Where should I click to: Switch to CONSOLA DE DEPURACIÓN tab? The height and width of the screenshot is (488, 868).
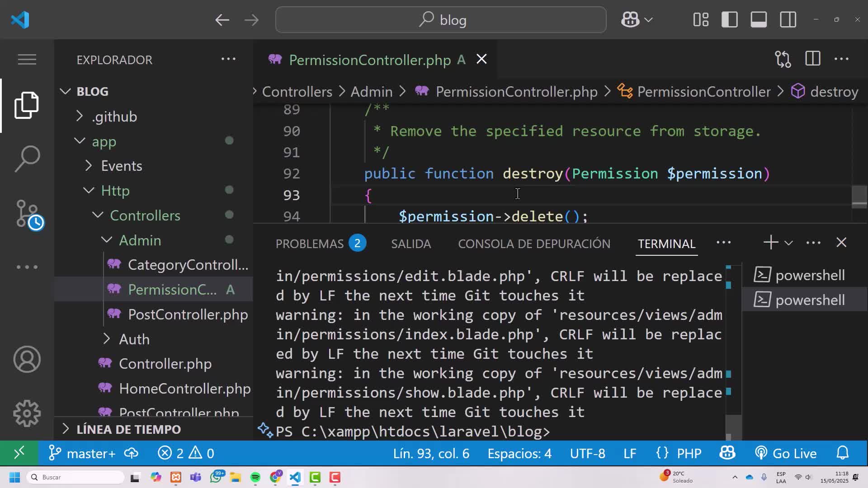coord(534,244)
